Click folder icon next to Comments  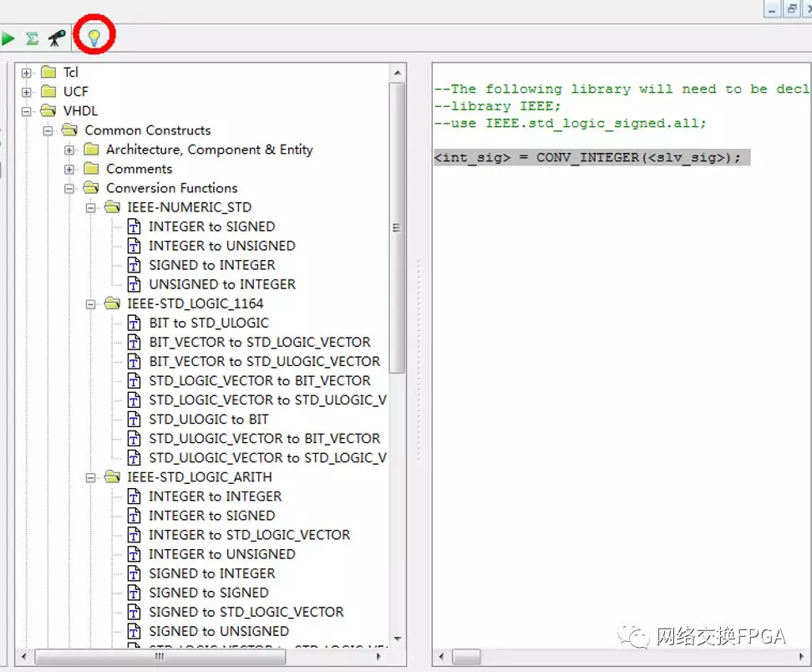pos(91,169)
